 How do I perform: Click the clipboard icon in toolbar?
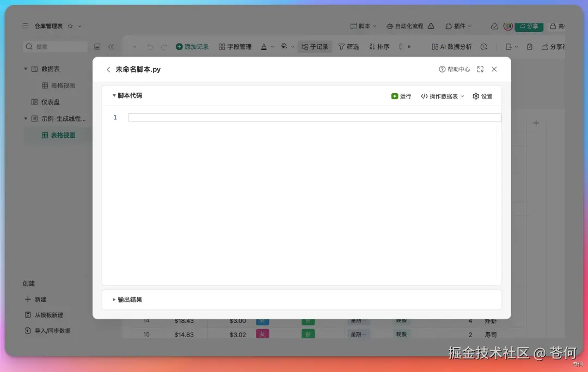[x=530, y=46]
